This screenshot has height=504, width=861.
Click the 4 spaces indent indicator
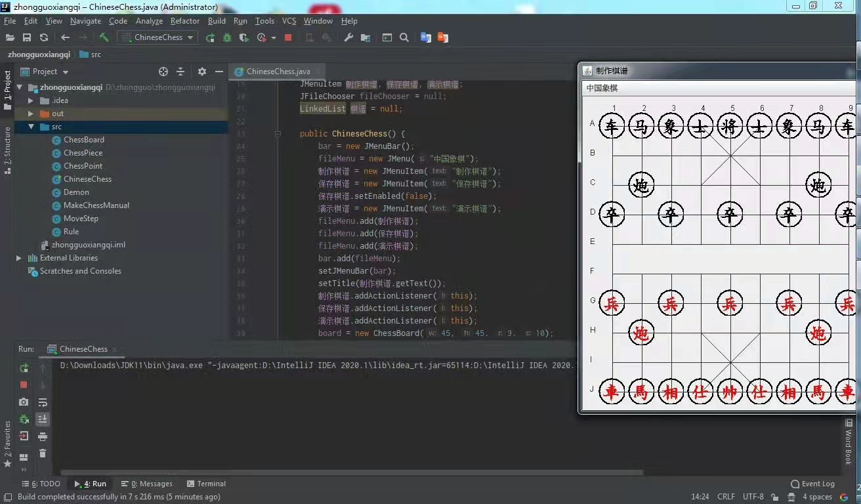point(818,497)
